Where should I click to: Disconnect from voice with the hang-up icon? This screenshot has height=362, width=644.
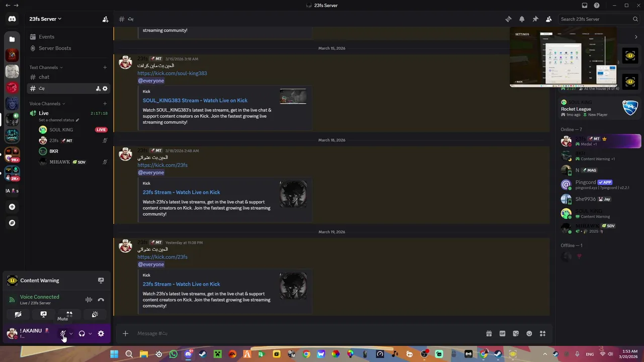pyautogui.click(x=101, y=300)
